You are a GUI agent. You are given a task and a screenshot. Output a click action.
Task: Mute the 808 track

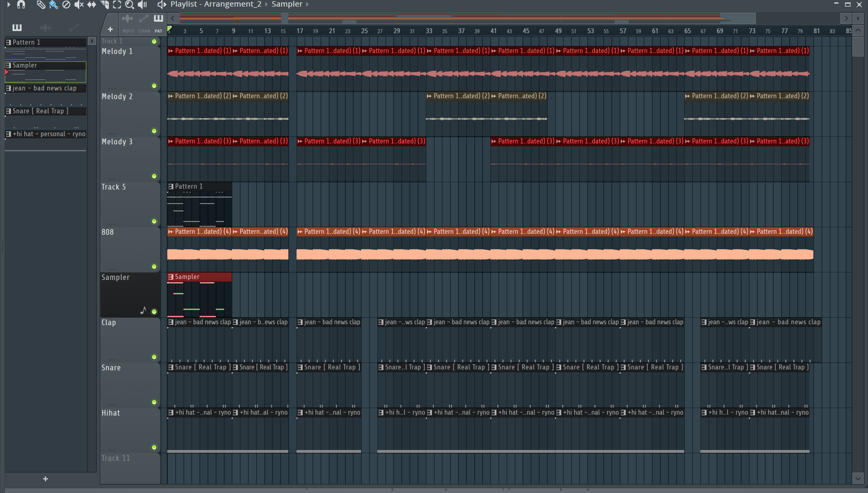(x=154, y=266)
